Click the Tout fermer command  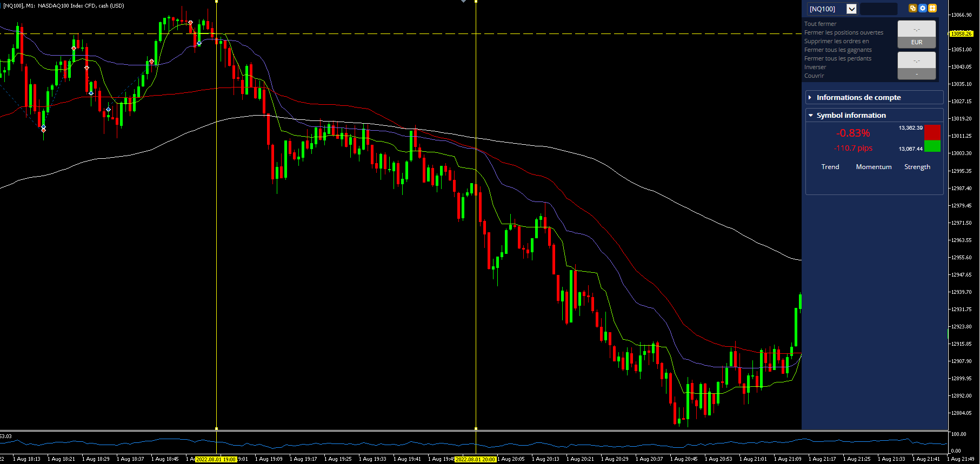click(820, 24)
